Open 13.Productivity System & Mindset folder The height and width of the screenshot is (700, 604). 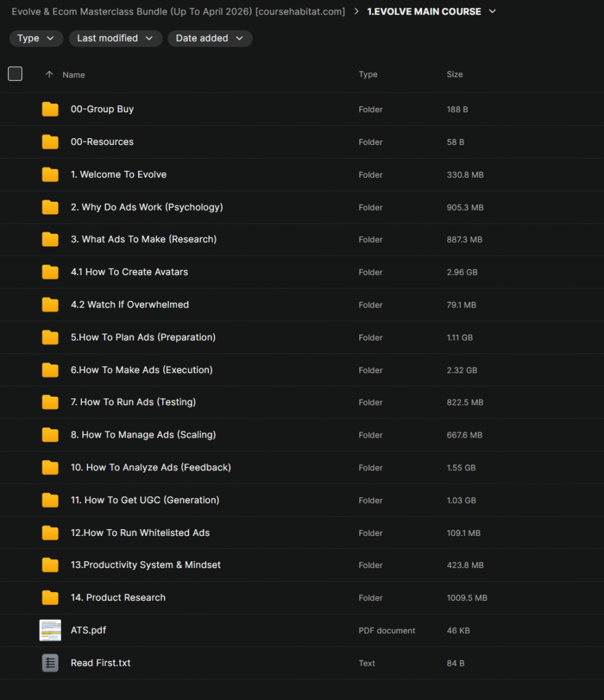tap(146, 565)
